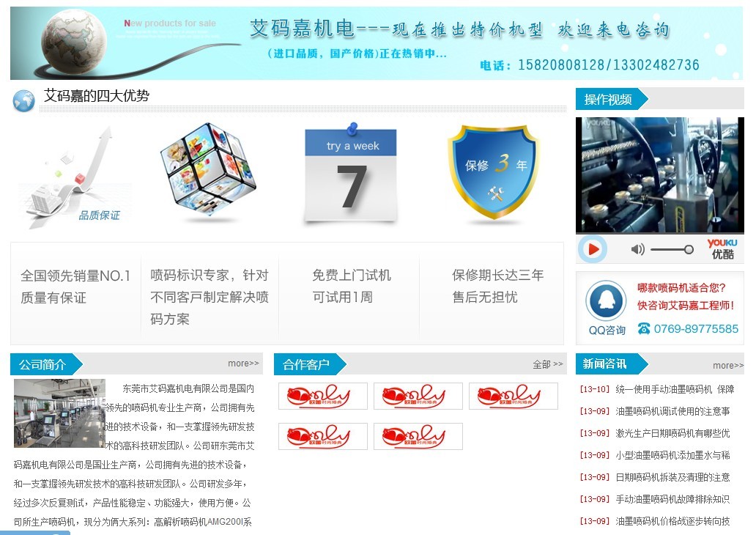Adjust the video volume slider
This screenshot has width=756, height=535.
(x=672, y=249)
